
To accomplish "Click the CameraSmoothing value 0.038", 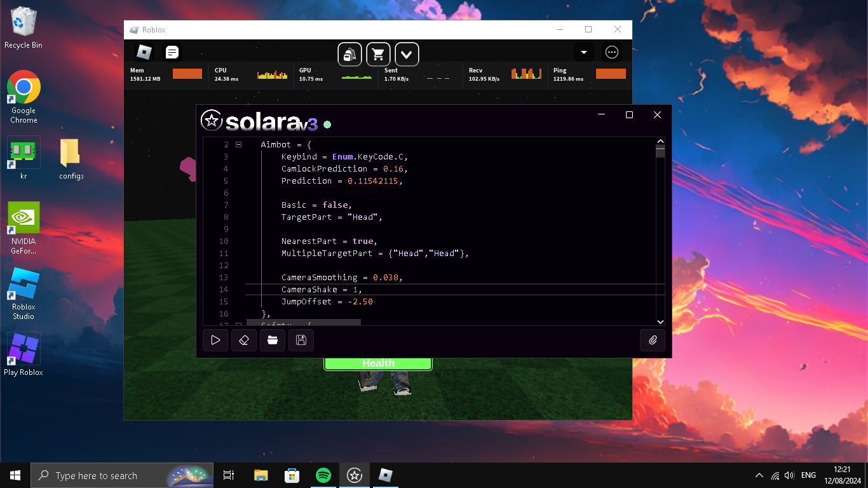I will click(386, 278).
